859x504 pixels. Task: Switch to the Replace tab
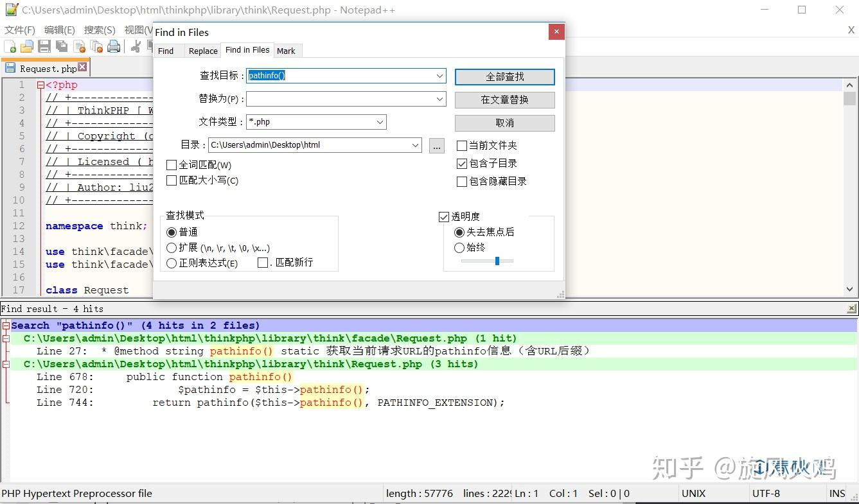coord(203,51)
